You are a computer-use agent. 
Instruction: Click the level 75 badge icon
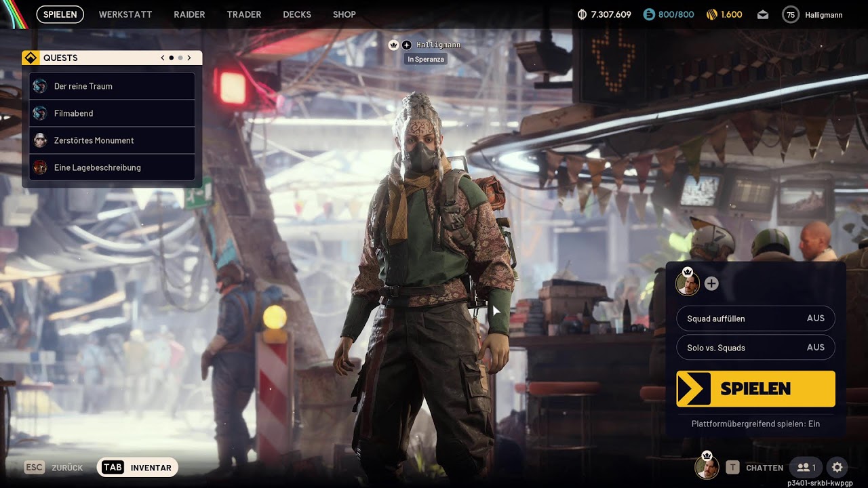point(791,14)
